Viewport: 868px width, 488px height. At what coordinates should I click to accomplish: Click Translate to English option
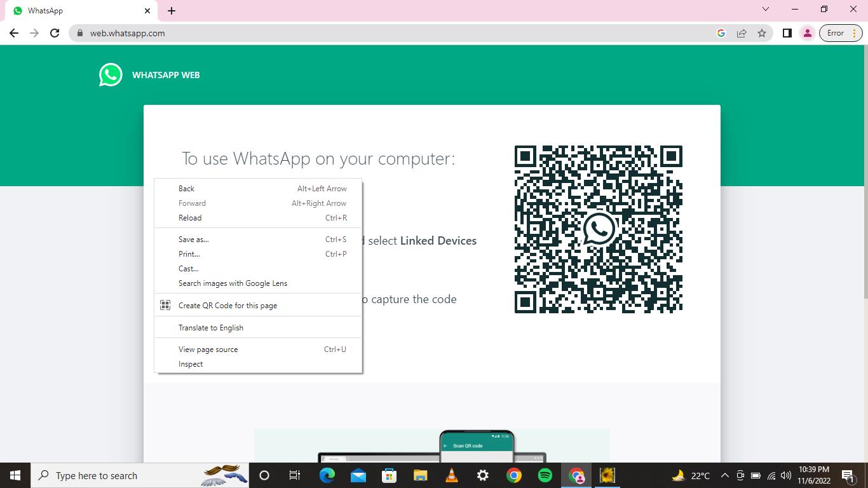(x=211, y=328)
